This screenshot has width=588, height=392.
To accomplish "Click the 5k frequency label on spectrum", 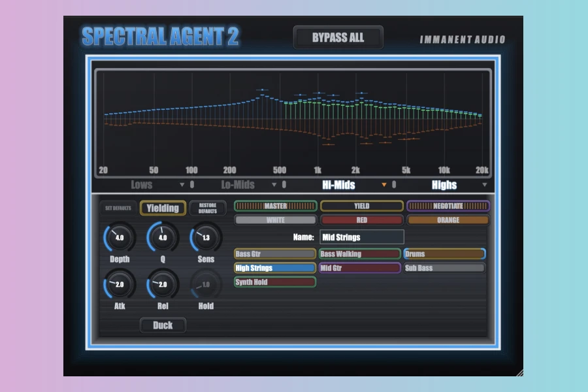I will click(406, 171).
